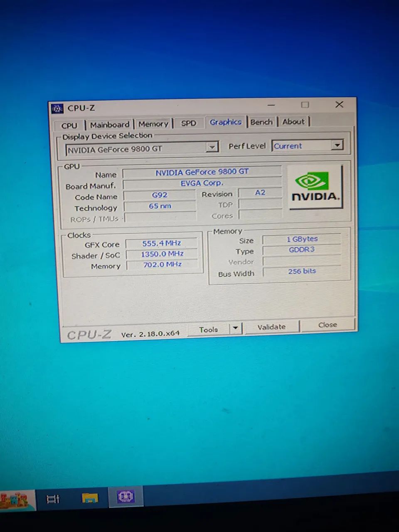Click the Validate button
399x532 pixels.
pos(271,327)
